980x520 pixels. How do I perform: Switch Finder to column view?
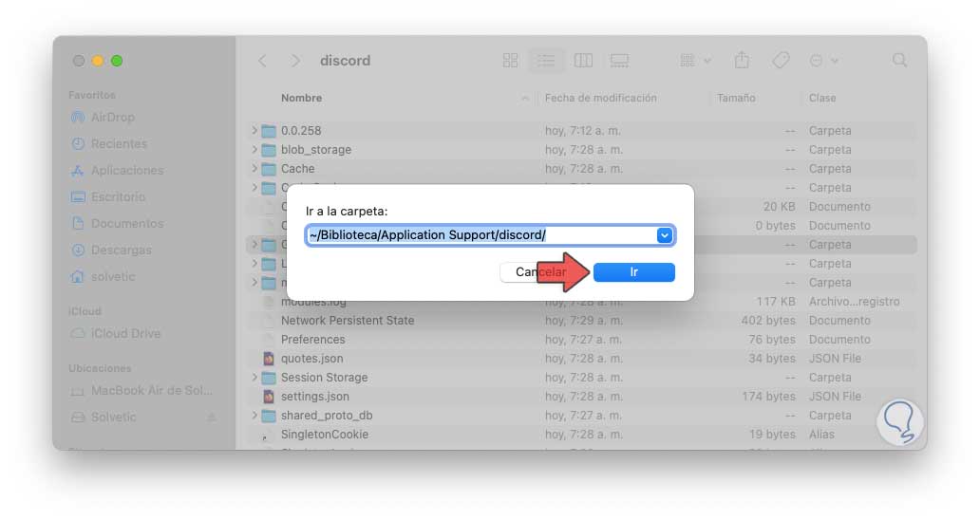583,61
